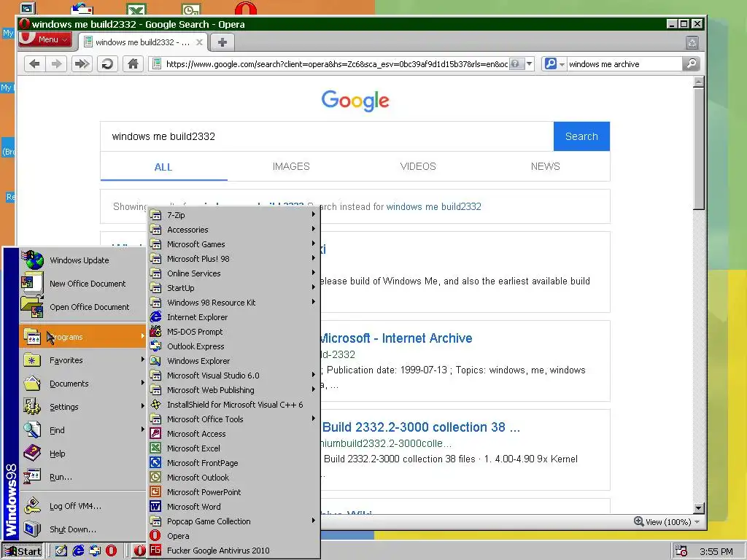Select Shut Down... in the Start menu

83,529
